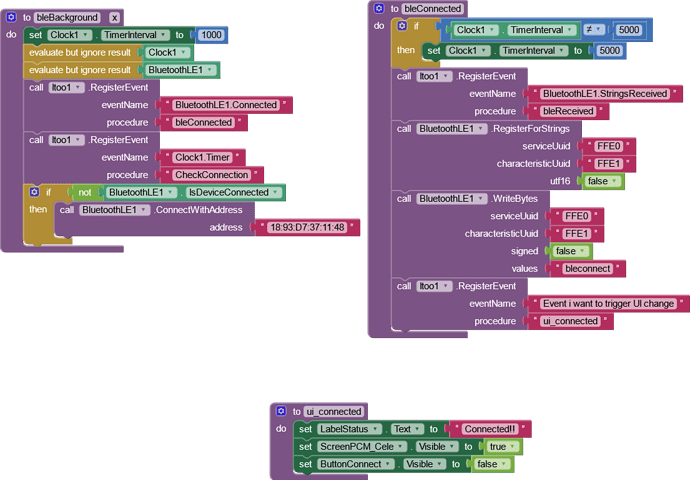
Task: Toggle the signed false value
Action: tap(566, 251)
